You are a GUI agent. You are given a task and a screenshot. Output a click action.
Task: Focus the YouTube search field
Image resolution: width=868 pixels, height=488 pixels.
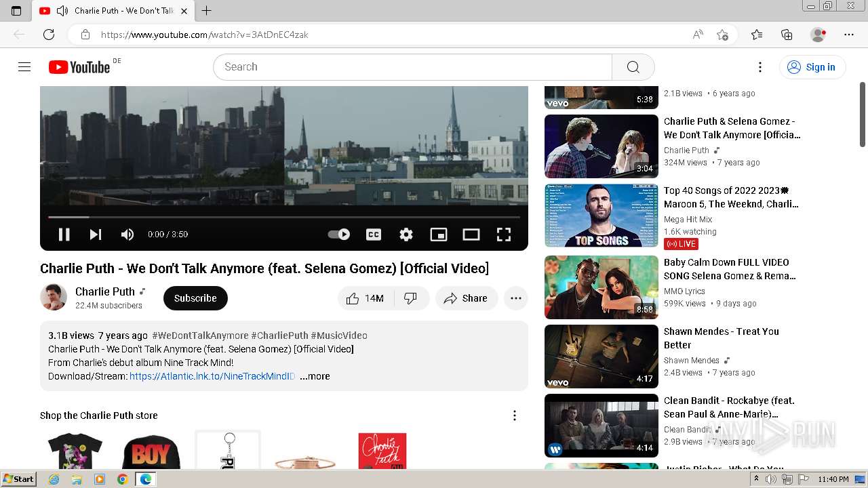click(412, 66)
